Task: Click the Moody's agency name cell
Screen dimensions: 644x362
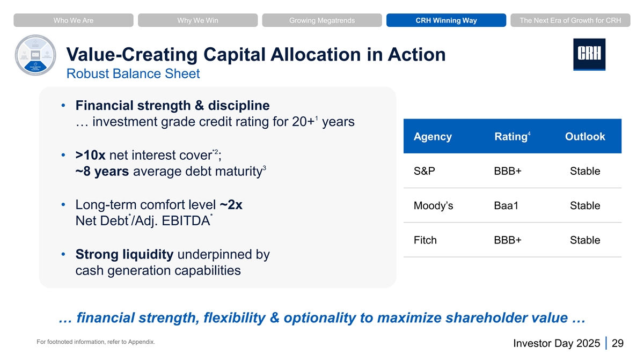Action: [434, 206]
